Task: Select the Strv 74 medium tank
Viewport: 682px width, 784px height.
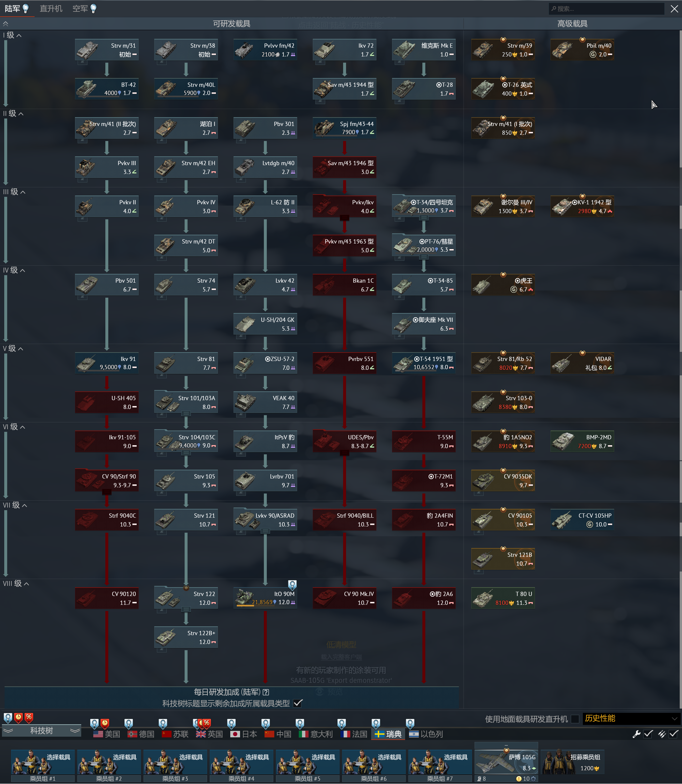Action: 186,285
